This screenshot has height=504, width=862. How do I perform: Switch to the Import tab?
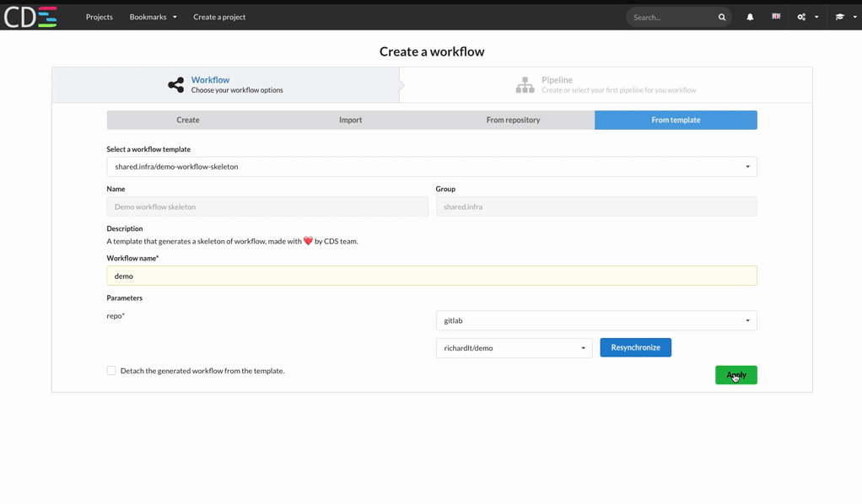350,120
